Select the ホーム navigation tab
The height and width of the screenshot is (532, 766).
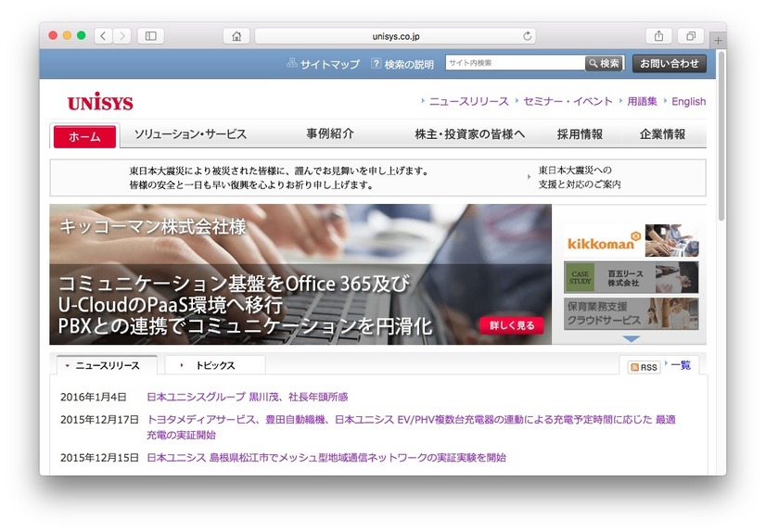point(84,136)
